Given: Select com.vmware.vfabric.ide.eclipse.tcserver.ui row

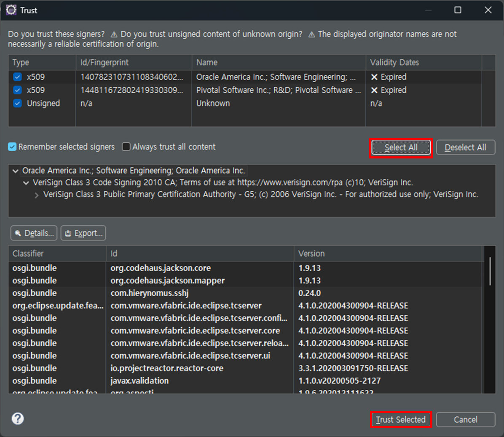Looking at the screenshot, I should click(x=245, y=356).
